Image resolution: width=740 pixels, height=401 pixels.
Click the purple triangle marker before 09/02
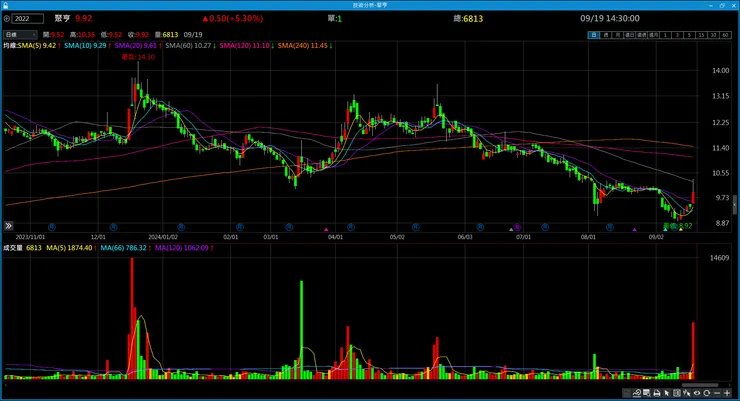pyautogui.click(x=635, y=230)
